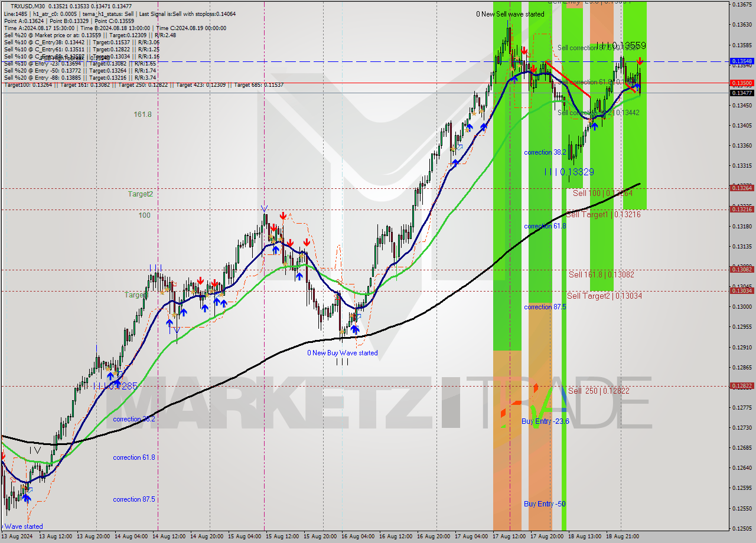
Task: Click the 0.12640 price axis value
Action: (742, 467)
